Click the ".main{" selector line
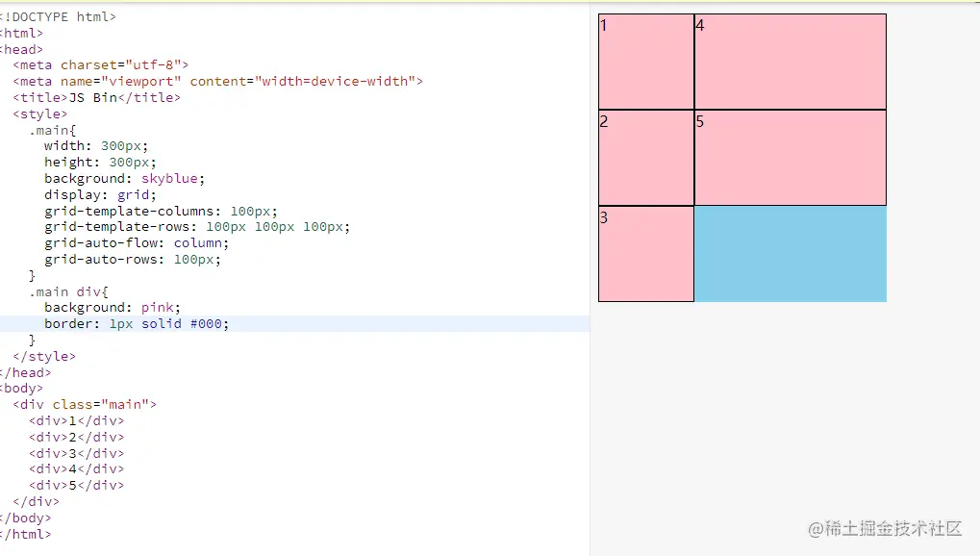 53,130
